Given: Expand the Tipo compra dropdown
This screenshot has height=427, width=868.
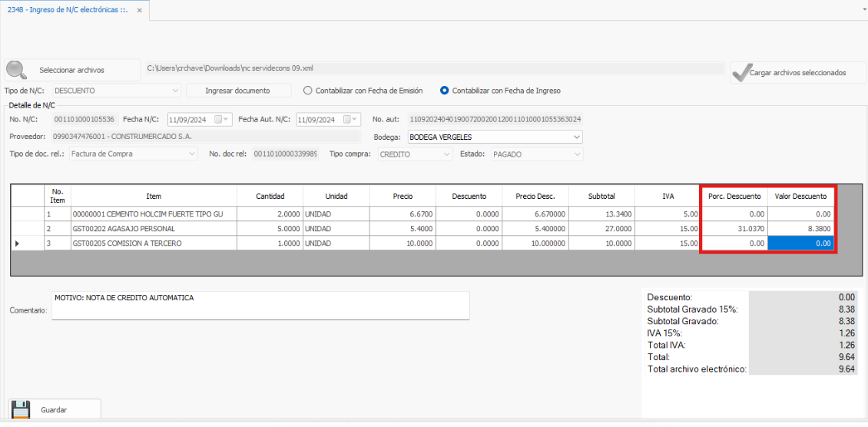Looking at the screenshot, I should [446, 154].
